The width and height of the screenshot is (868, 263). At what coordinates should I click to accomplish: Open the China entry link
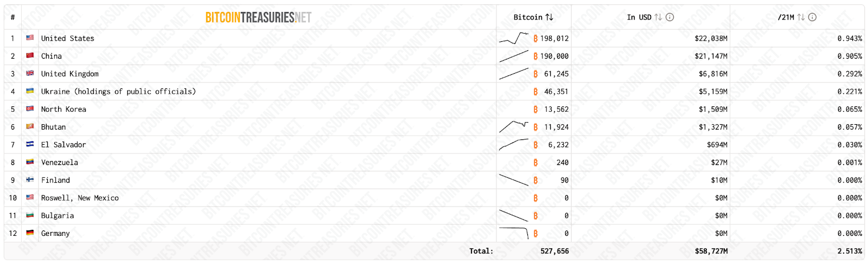tap(52, 56)
